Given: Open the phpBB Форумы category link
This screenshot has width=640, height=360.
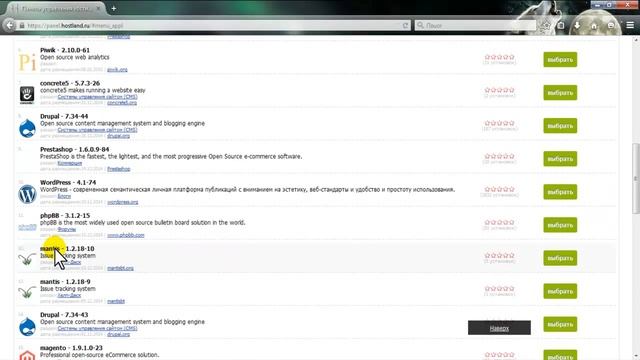Looking at the screenshot, I should [67, 229].
